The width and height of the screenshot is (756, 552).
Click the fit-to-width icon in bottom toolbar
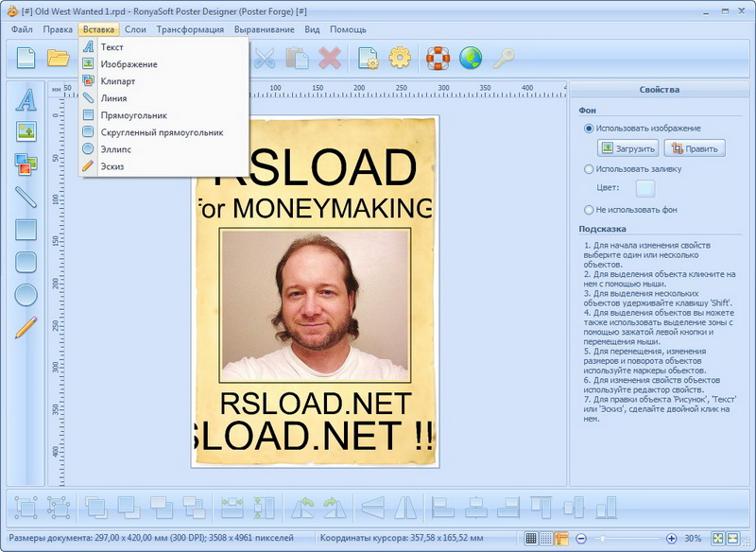coord(232,508)
